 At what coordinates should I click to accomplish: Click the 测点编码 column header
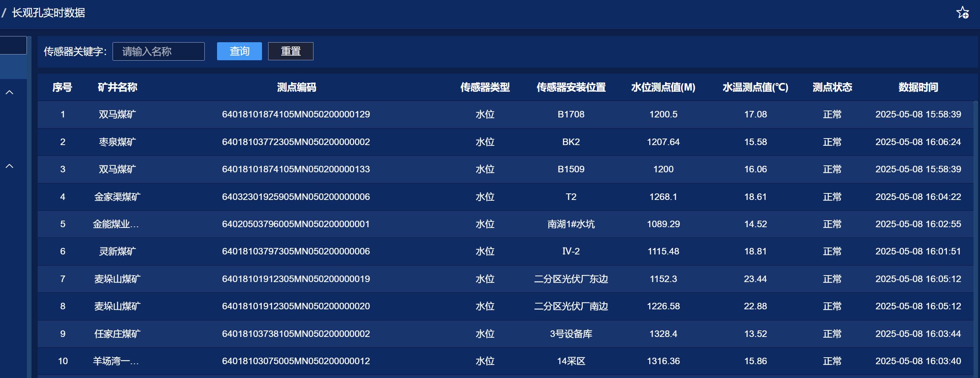click(296, 87)
